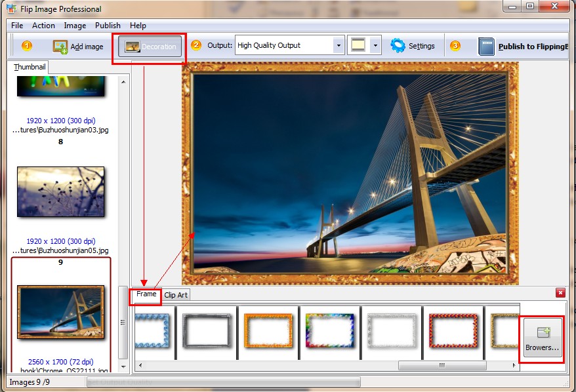The width and height of the screenshot is (576, 392).
Task: Click the Add image toolbar icon
Action: pos(60,47)
